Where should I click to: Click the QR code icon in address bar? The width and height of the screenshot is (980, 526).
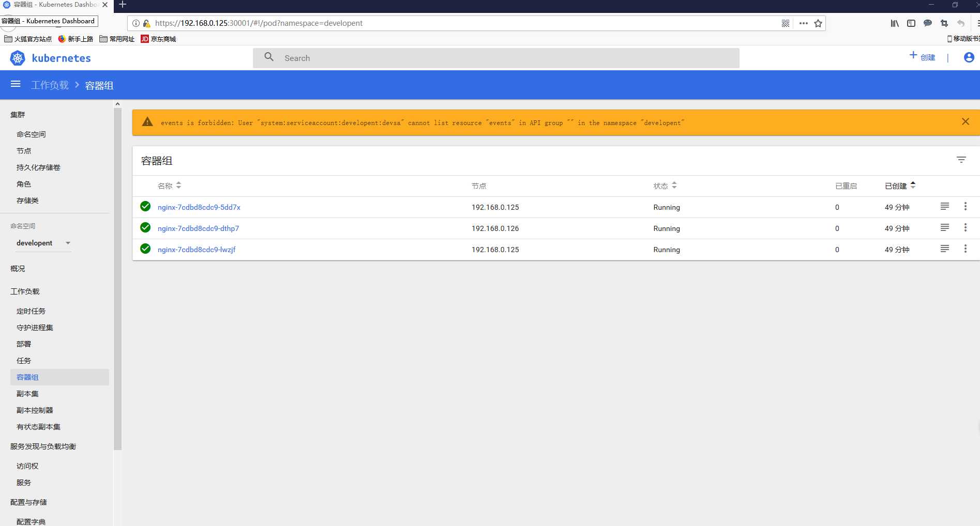point(786,23)
